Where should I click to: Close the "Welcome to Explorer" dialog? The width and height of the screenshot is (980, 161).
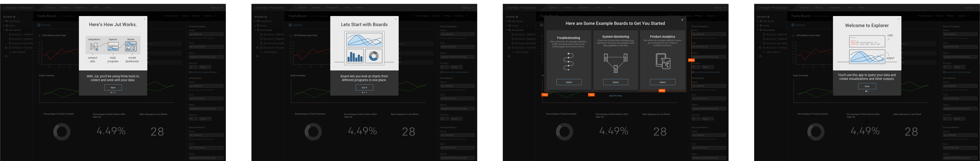click(899, 19)
